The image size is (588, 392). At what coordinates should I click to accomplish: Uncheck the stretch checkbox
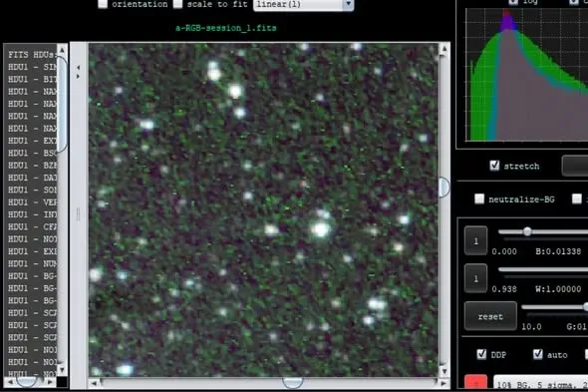(x=494, y=166)
